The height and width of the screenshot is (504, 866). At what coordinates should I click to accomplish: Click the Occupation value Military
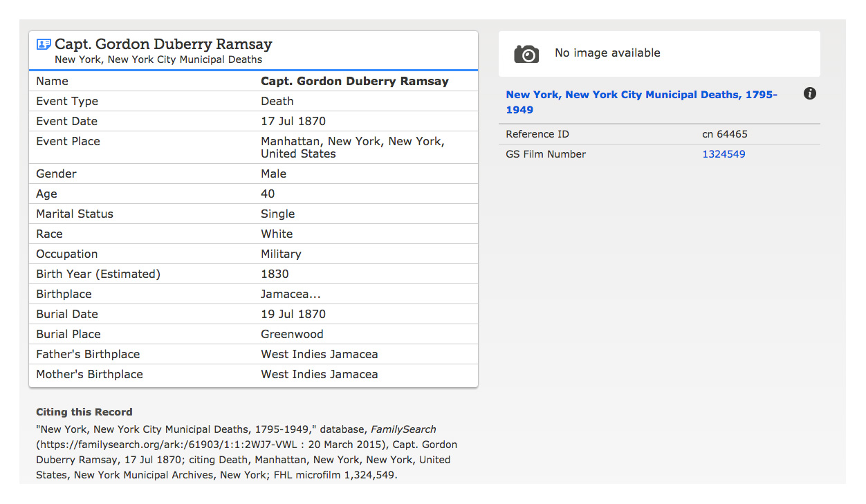[281, 254]
